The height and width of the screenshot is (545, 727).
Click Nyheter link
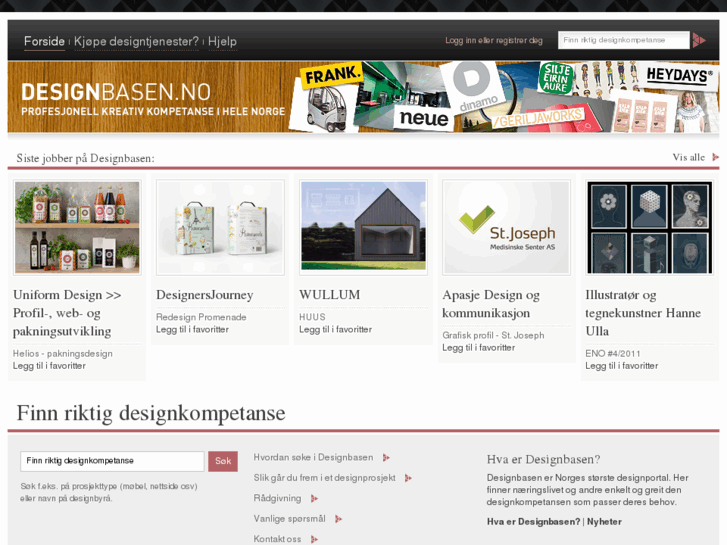604,522
